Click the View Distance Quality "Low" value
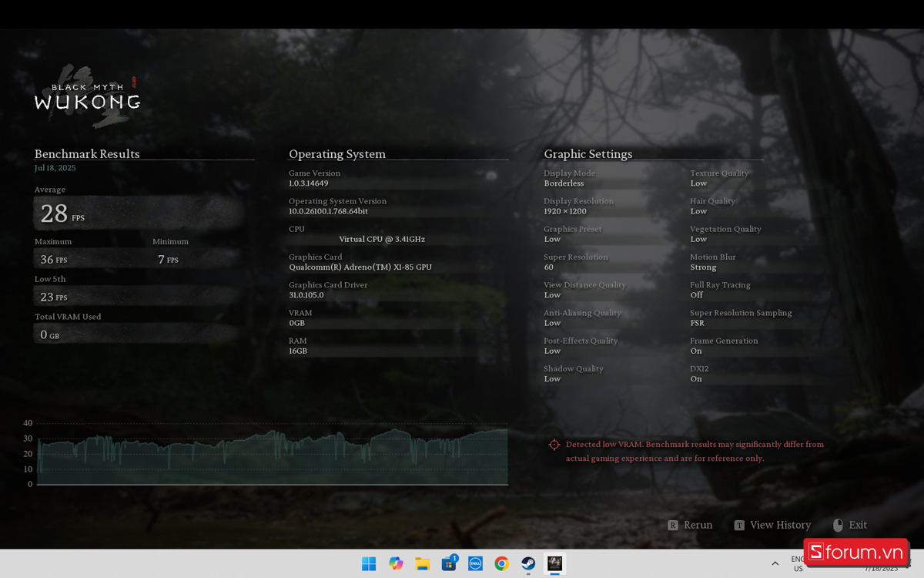The height and width of the screenshot is (578, 924). coord(552,295)
